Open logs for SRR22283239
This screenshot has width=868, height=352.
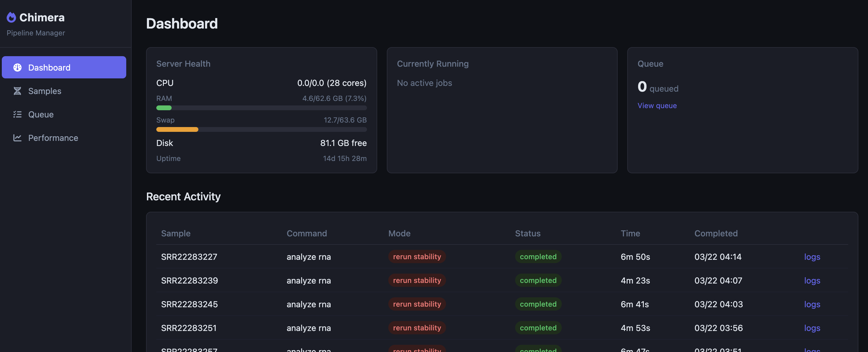(812, 280)
